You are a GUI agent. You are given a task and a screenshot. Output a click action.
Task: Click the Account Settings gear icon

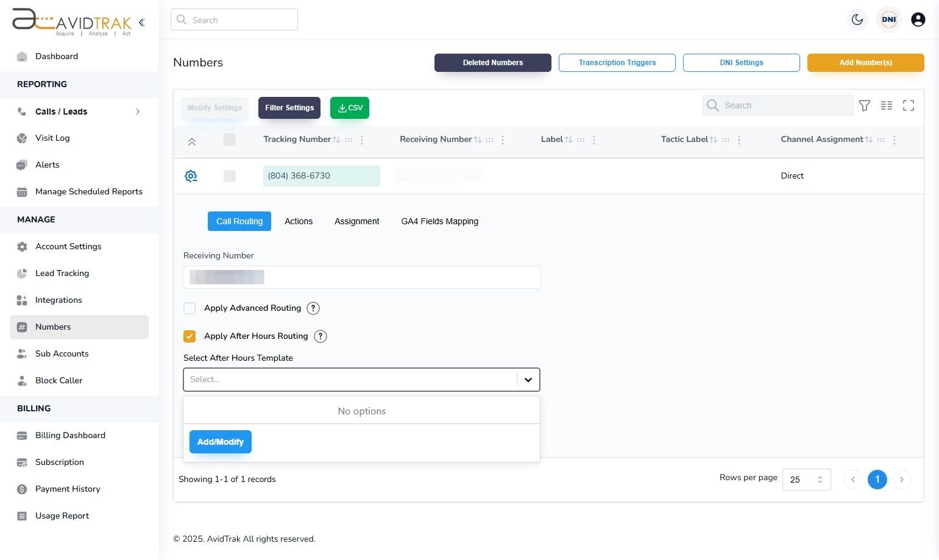[22, 247]
